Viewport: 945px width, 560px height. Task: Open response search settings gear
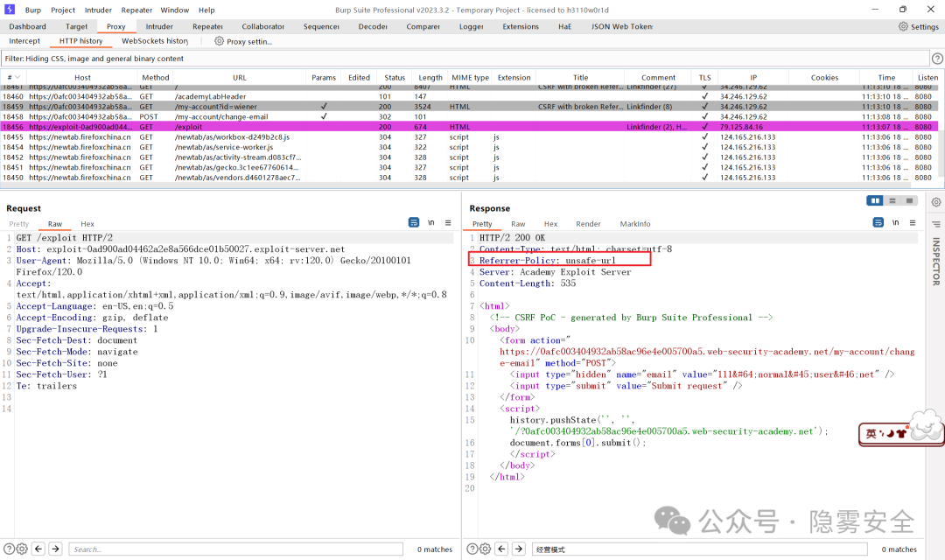pyautogui.click(x=485, y=549)
